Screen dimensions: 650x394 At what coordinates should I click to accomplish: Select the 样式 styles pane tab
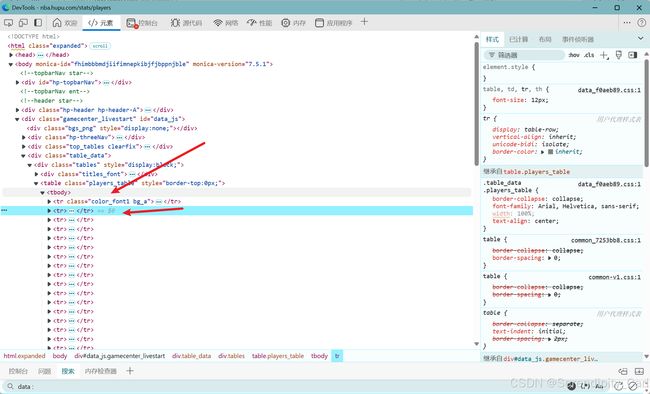492,39
